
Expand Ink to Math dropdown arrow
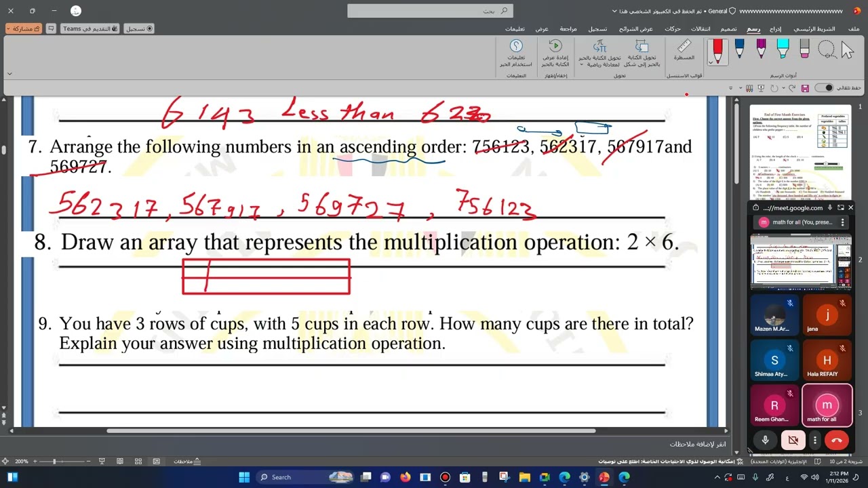pyautogui.click(x=581, y=64)
